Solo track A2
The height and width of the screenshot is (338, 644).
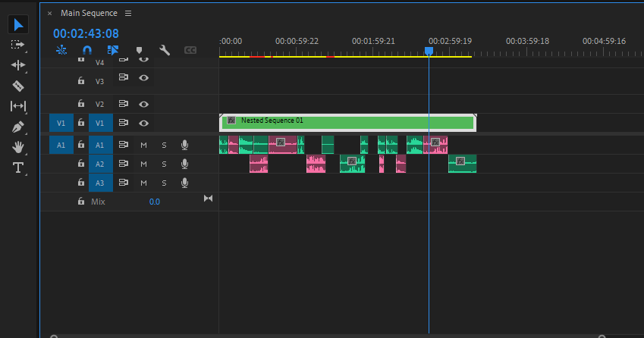click(x=164, y=164)
